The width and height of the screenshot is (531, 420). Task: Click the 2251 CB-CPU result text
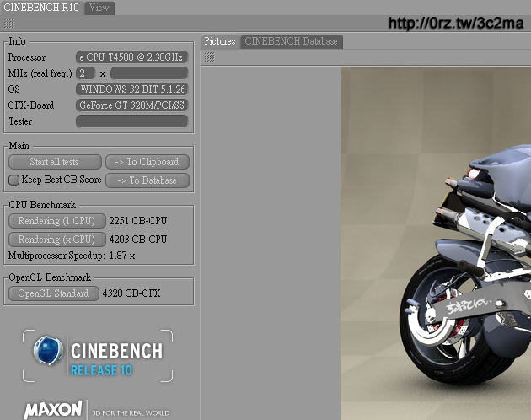click(138, 221)
